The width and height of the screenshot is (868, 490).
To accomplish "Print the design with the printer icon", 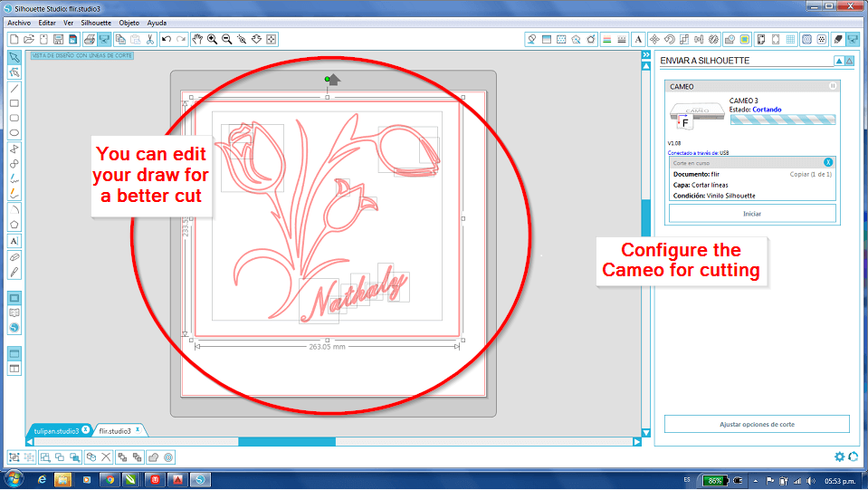I will pos(89,39).
